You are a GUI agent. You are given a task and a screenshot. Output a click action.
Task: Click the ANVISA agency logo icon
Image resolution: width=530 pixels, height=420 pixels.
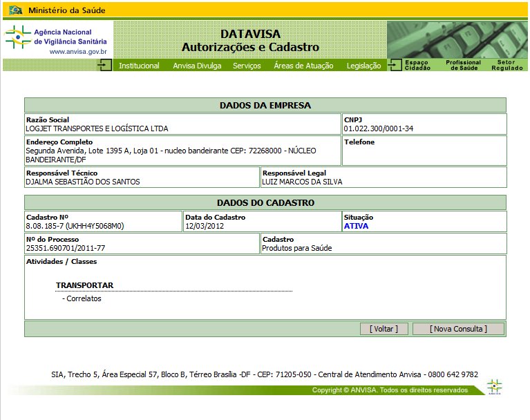[18, 37]
